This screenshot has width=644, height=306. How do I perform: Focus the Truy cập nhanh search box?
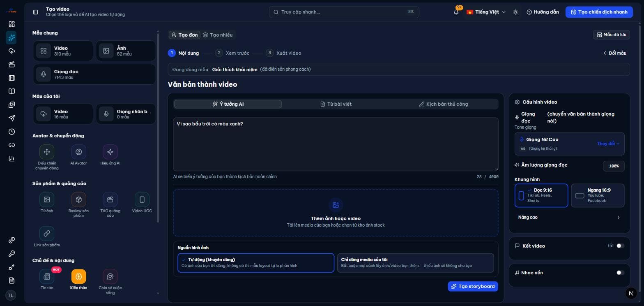(344, 12)
